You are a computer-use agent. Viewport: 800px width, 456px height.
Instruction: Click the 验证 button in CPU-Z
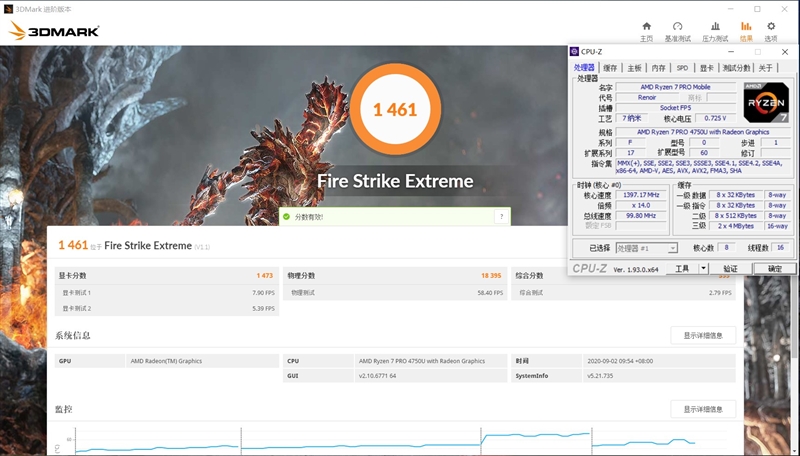point(730,268)
